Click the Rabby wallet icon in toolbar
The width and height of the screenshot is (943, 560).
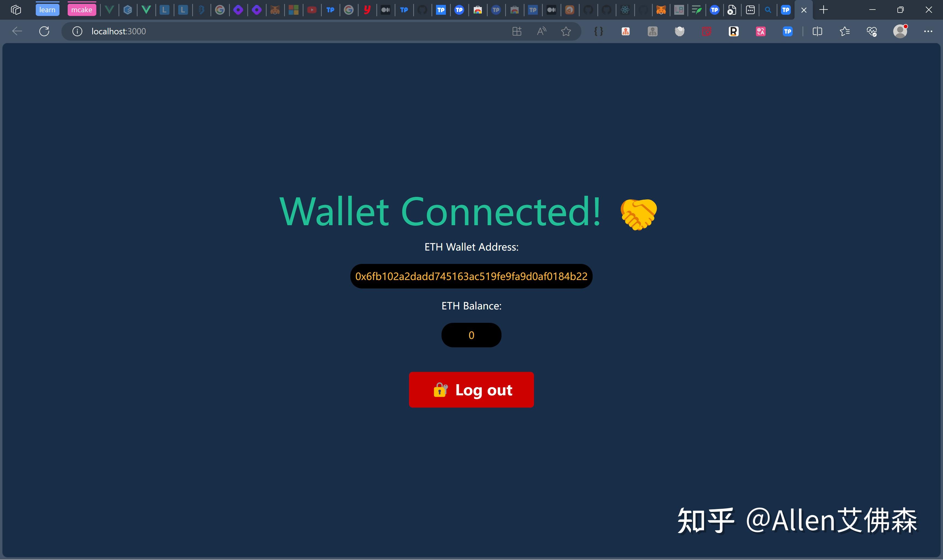pyautogui.click(x=734, y=31)
